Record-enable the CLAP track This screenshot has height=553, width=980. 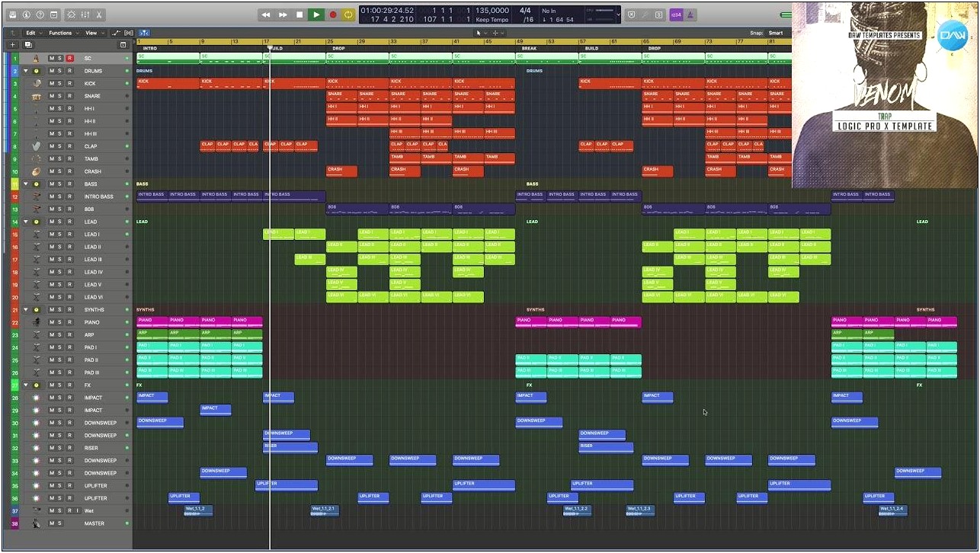(x=69, y=146)
